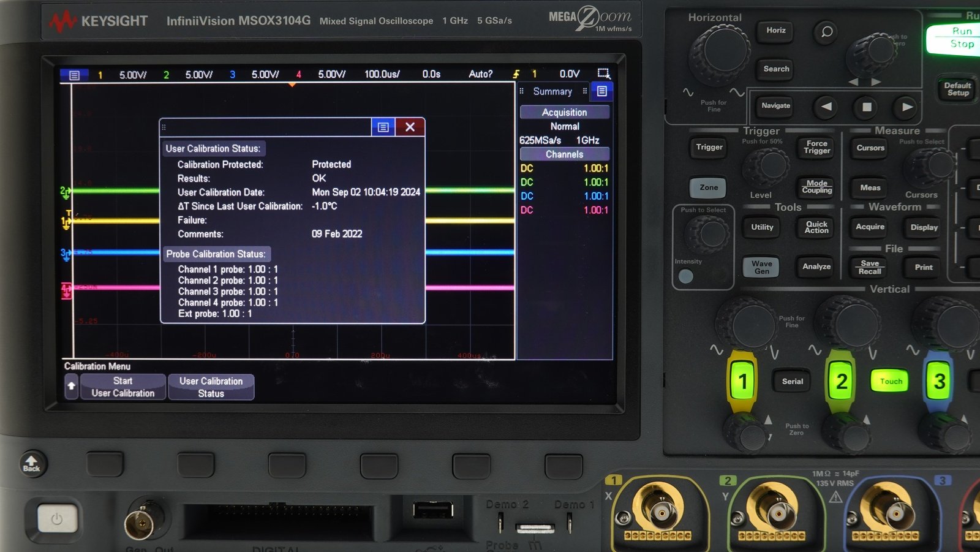Tap User Calibration Status softkey
Viewport: 980px width, 552px height.
click(211, 387)
